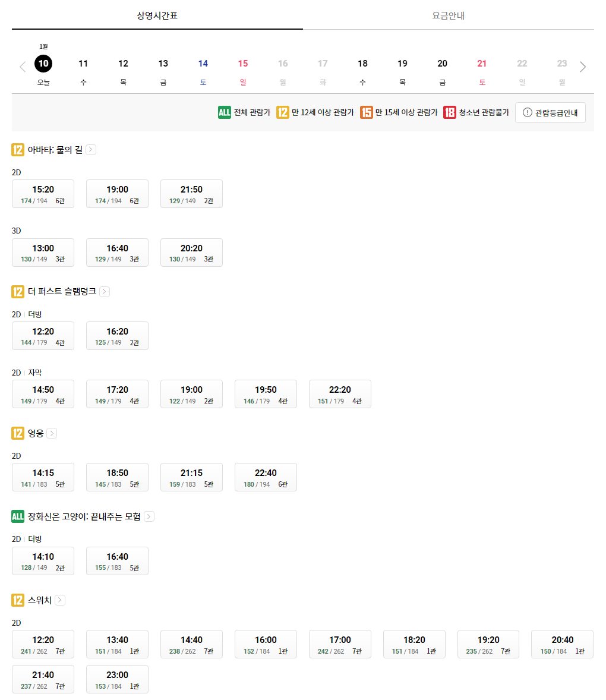Book 스위치 21:40 showing

[43, 679]
